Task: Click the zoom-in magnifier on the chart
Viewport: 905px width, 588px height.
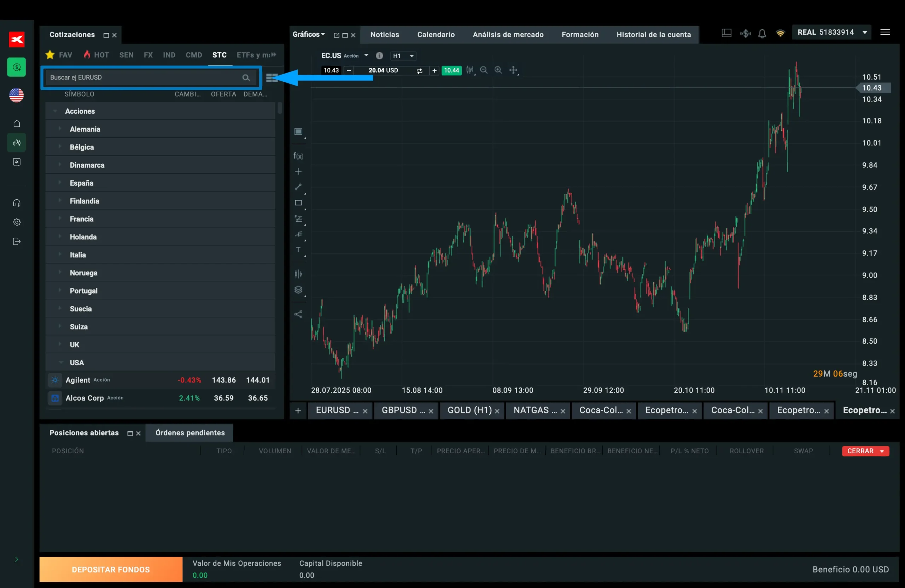Action: click(498, 70)
